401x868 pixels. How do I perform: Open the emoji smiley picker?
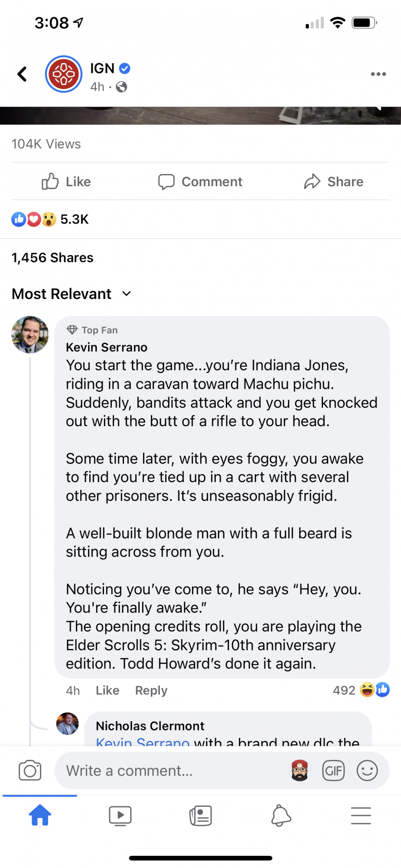coord(367,771)
